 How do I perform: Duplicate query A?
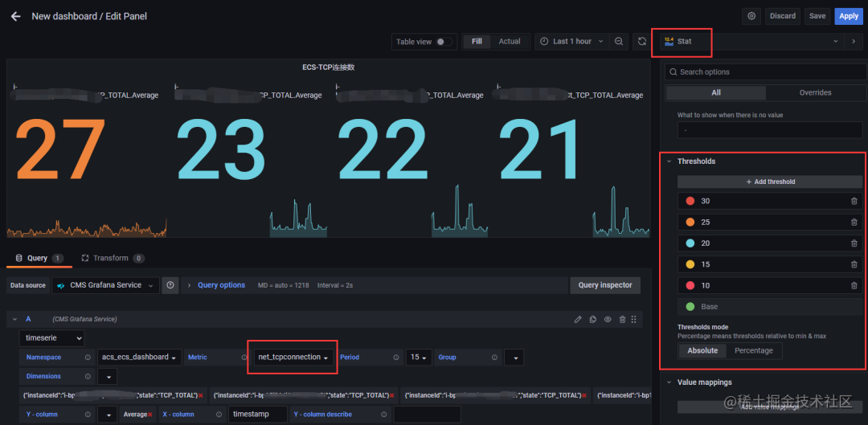pyautogui.click(x=593, y=319)
